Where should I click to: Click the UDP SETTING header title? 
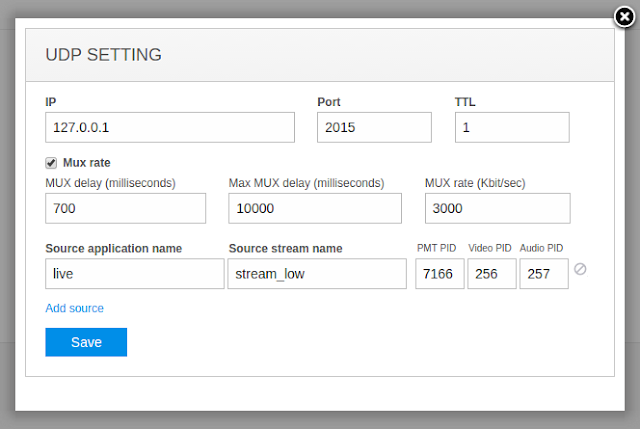[103, 55]
